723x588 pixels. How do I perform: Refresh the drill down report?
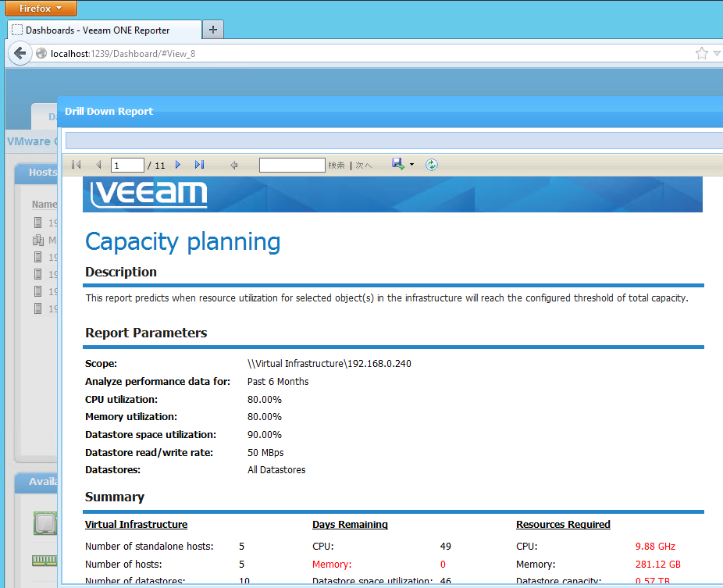(x=432, y=165)
